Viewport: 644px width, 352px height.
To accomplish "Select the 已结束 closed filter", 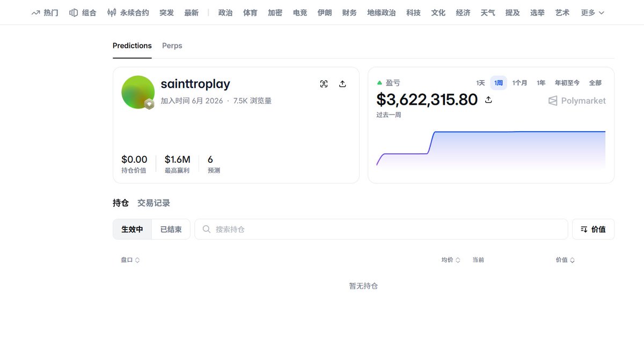I will [171, 229].
